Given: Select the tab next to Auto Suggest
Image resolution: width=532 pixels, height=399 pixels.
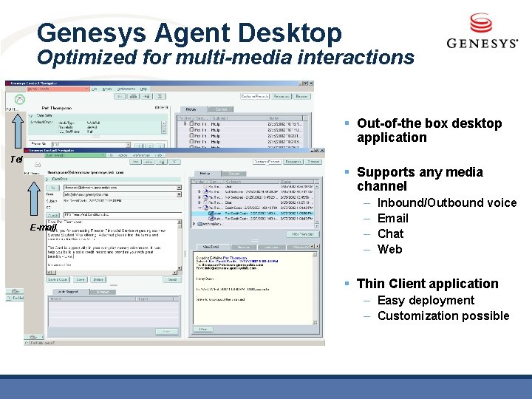Looking at the screenshot, I should (x=103, y=292).
